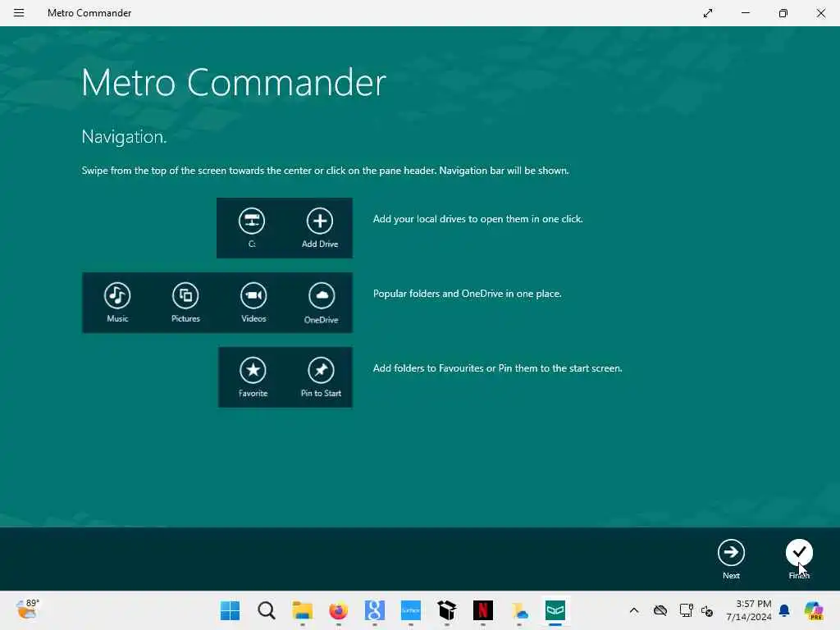Click the Add Drive plus icon
840x630 pixels.
coord(319,221)
